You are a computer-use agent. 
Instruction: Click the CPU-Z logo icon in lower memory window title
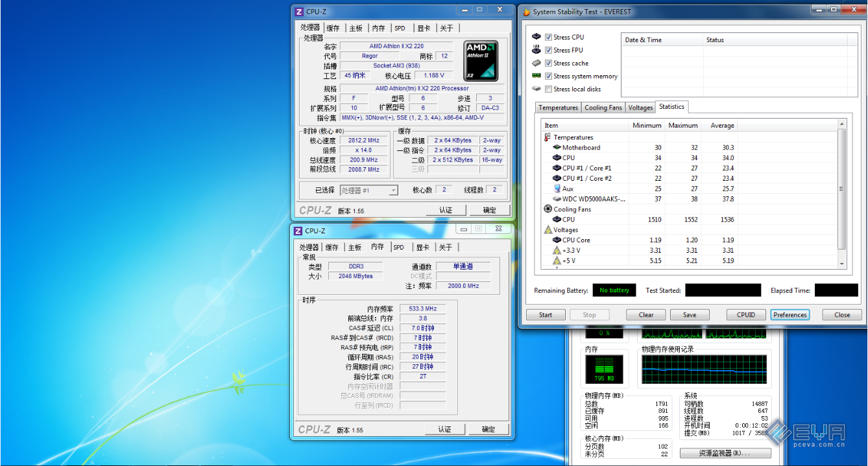[x=298, y=231]
